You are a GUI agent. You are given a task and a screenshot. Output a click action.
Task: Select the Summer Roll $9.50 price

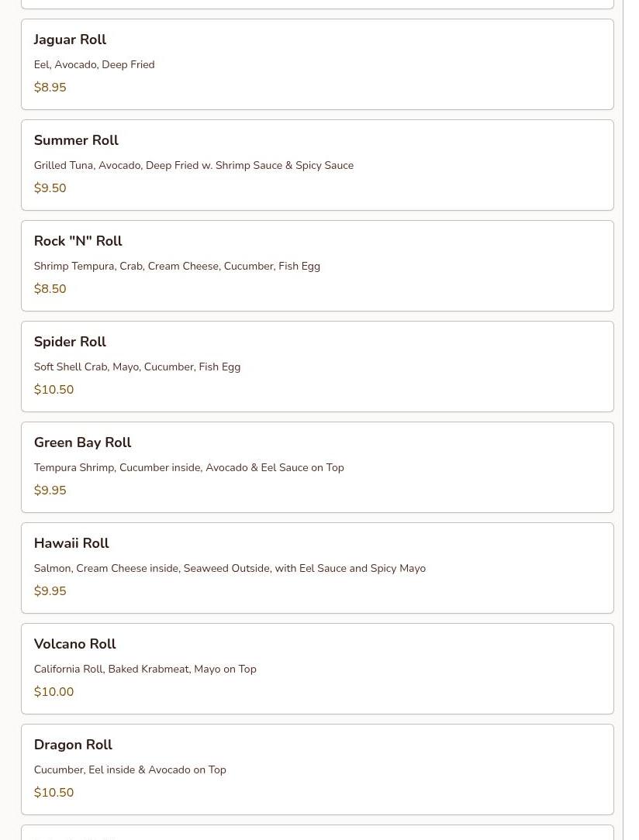point(50,188)
